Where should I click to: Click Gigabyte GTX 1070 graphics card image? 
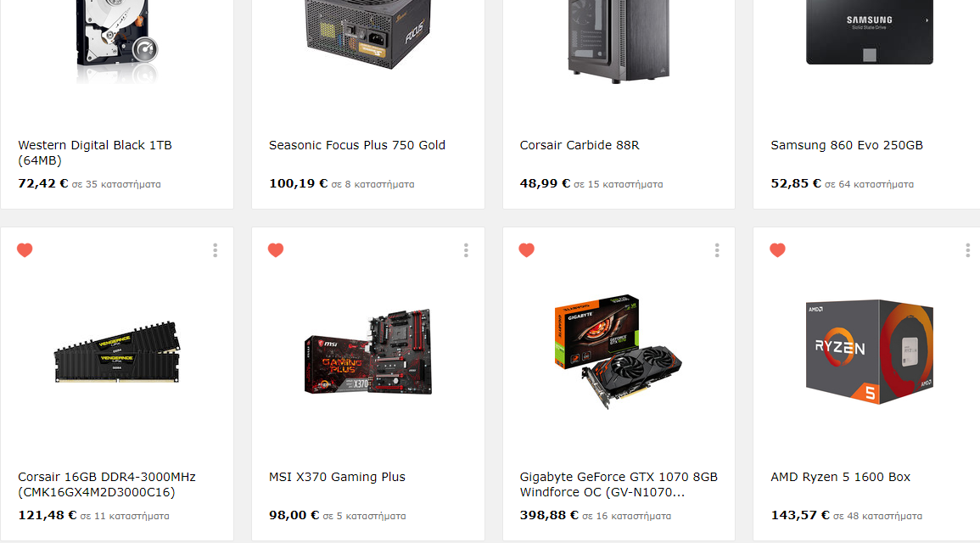coord(619,352)
